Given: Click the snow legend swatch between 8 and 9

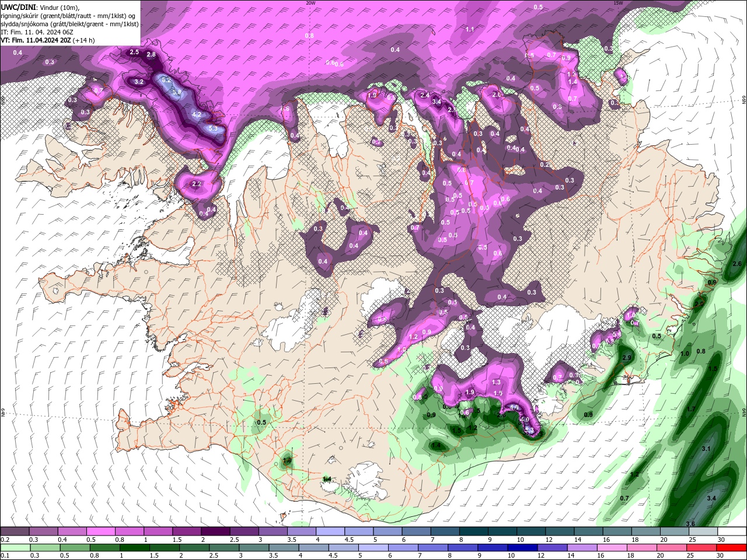Looking at the screenshot, I should click(473, 531).
